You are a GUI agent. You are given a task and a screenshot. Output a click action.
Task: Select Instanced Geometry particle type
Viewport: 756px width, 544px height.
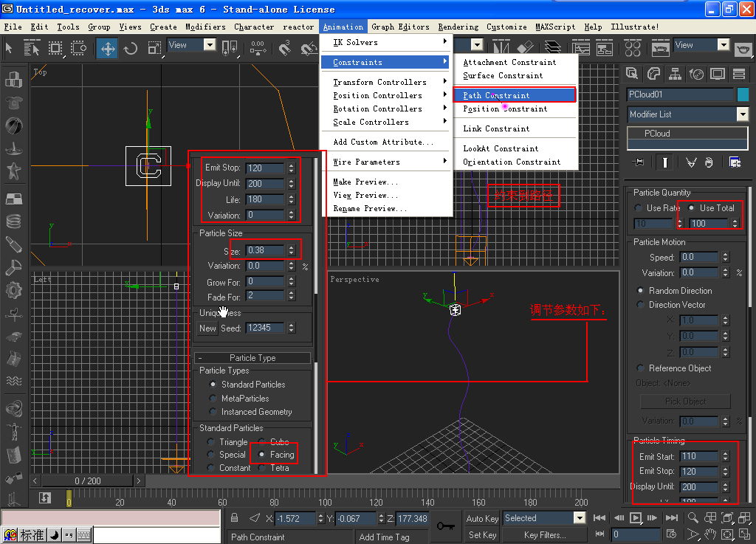tap(213, 412)
